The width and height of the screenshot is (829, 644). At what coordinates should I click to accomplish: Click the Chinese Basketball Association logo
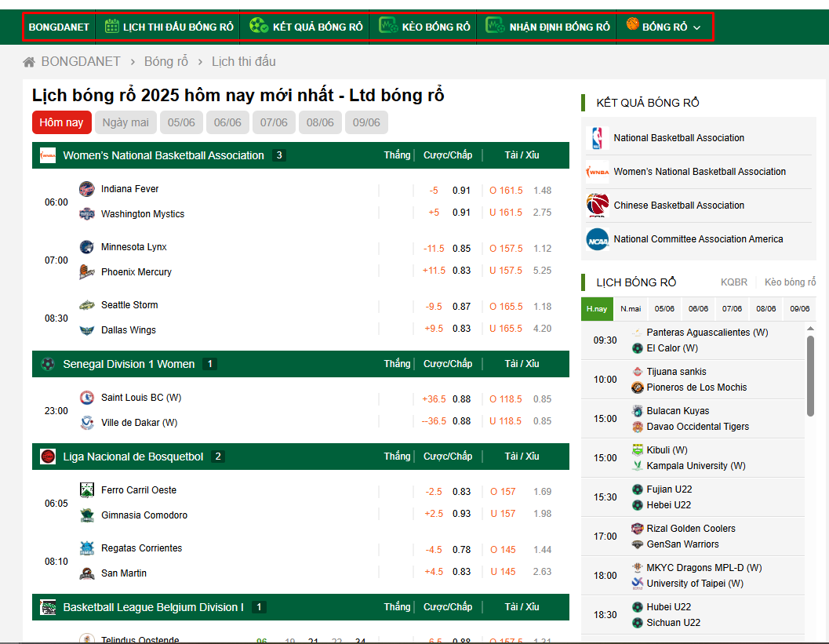tap(598, 206)
